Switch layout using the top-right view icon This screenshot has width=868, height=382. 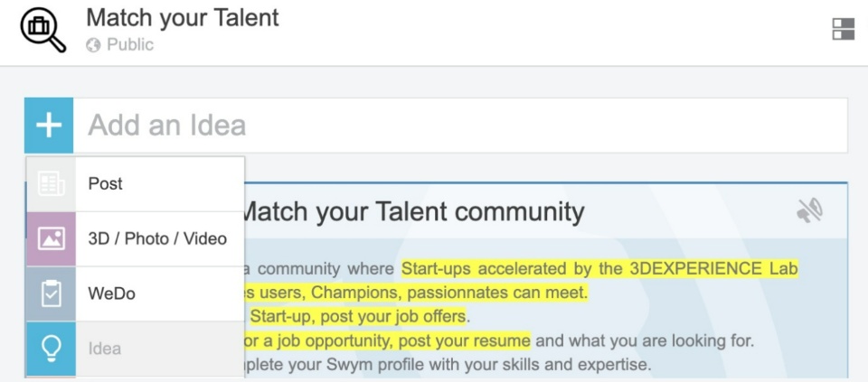[x=843, y=30]
